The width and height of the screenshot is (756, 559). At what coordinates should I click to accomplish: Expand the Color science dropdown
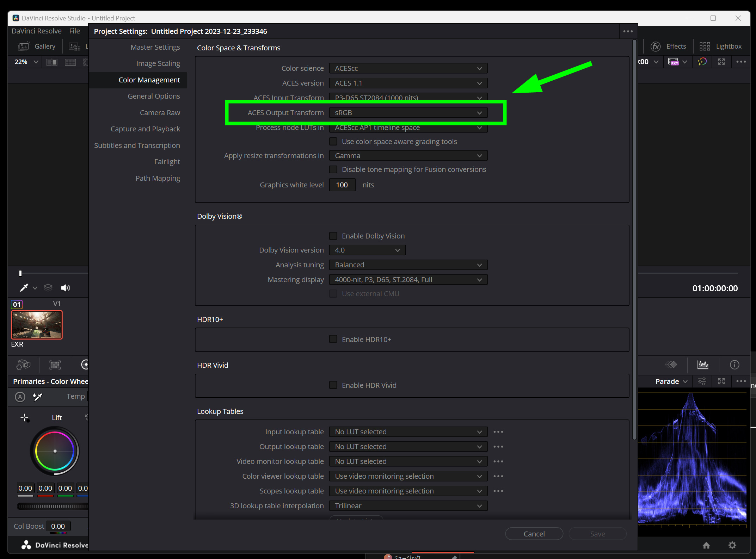(408, 68)
